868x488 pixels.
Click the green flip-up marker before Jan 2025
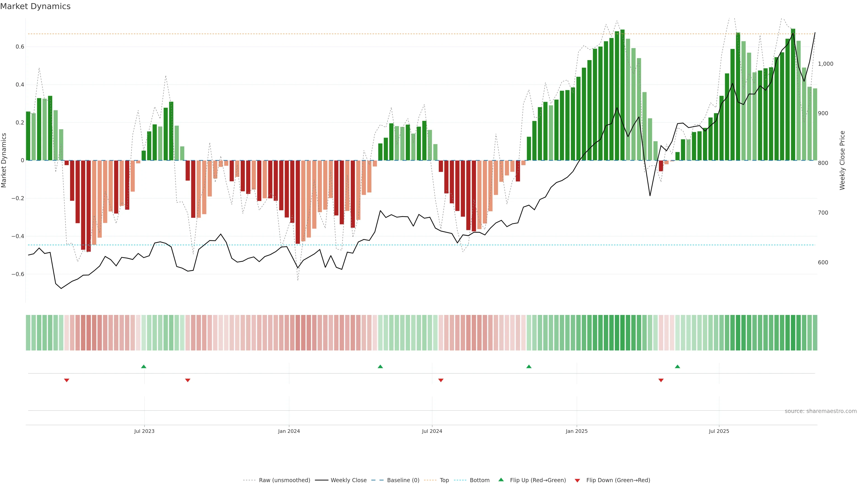529,366
